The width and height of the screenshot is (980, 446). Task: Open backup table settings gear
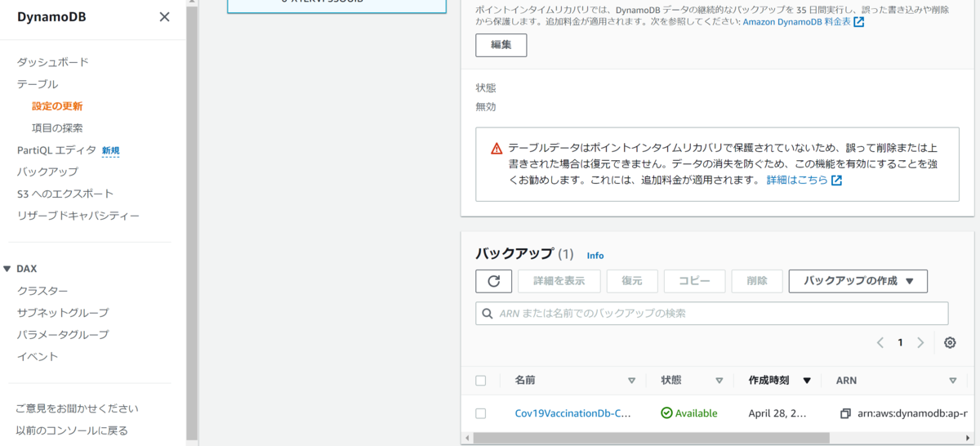coord(950,343)
